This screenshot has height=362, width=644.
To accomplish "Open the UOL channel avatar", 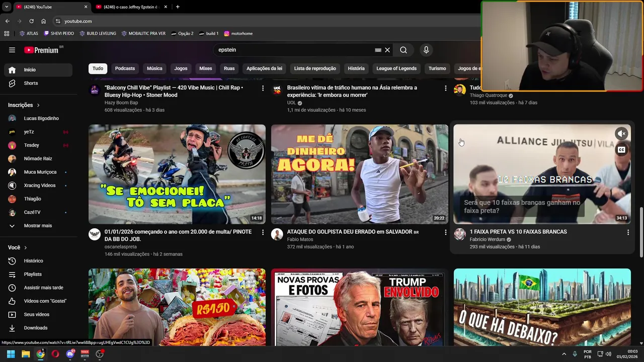I will 277,90.
